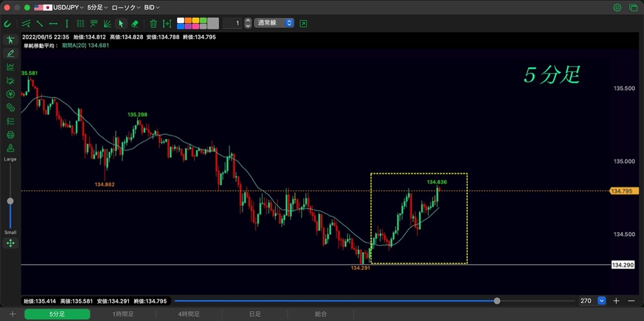Click the download save sidebar icon
644x321 pixels.
point(10,148)
